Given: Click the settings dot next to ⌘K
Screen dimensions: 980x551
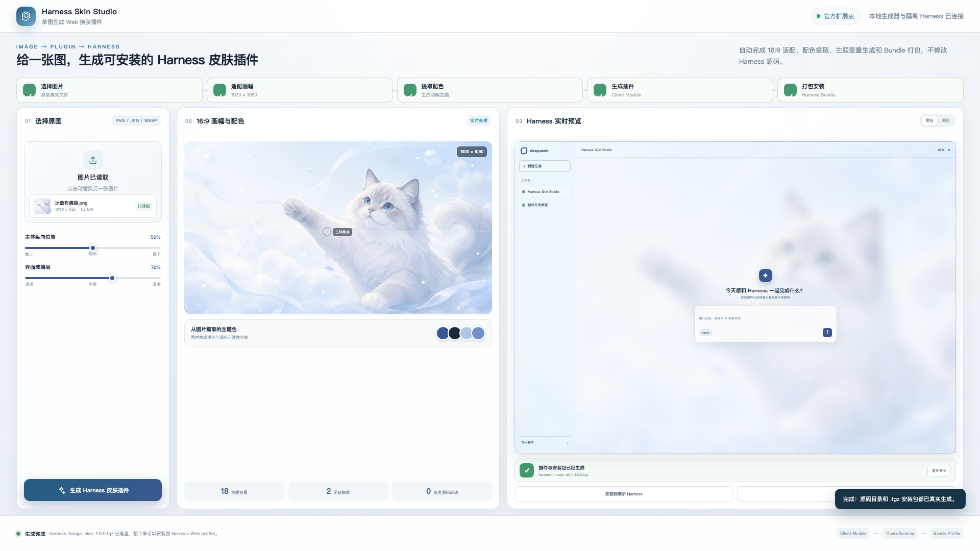Looking at the screenshot, I should 949,150.
